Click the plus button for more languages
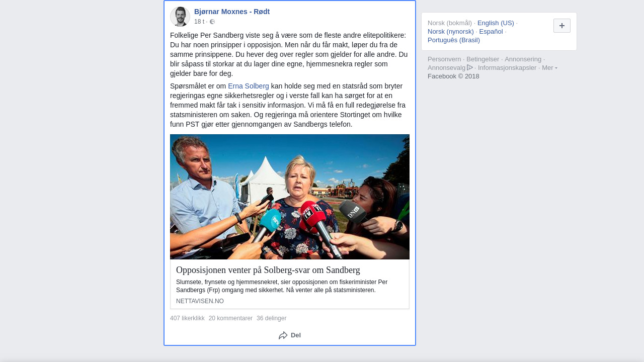The height and width of the screenshot is (362, 644). point(562,26)
